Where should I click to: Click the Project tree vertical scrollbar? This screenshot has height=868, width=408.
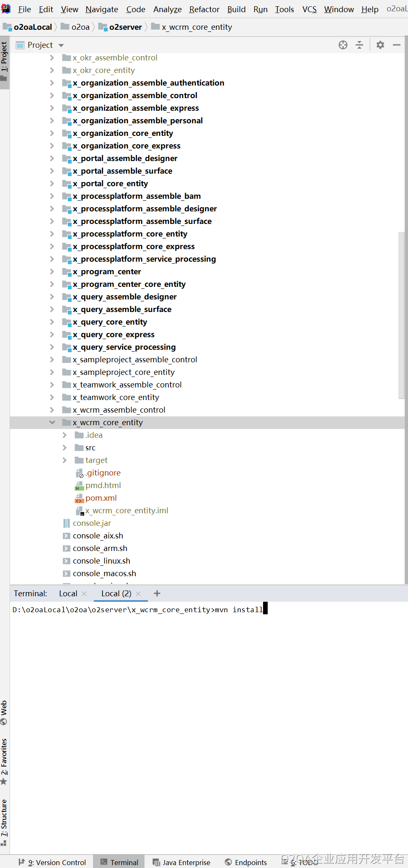401,314
